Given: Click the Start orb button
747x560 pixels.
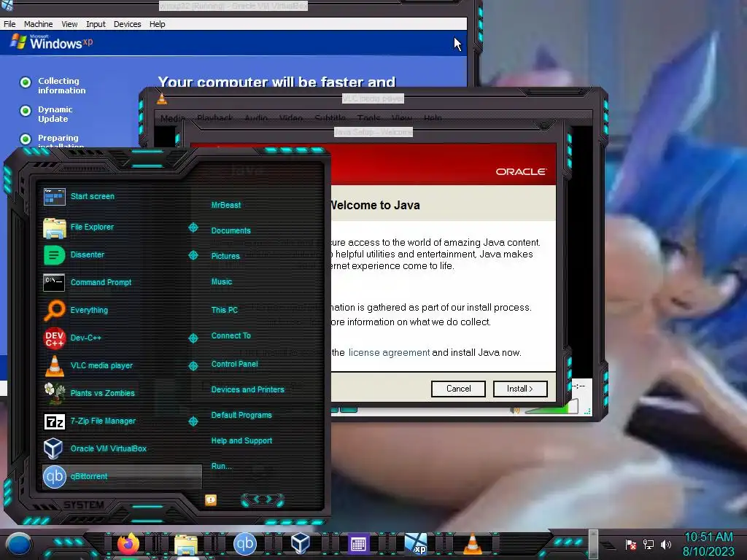Looking at the screenshot, I should (x=19, y=544).
